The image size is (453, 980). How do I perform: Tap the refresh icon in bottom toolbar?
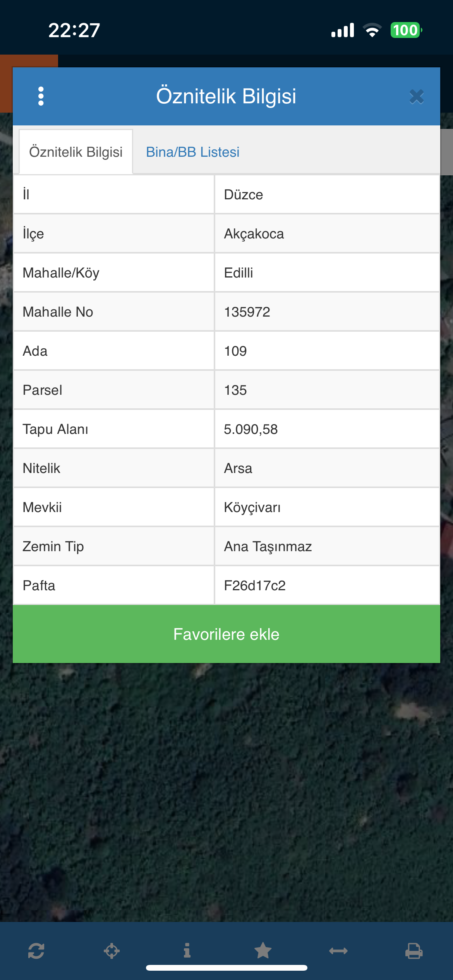tap(36, 951)
